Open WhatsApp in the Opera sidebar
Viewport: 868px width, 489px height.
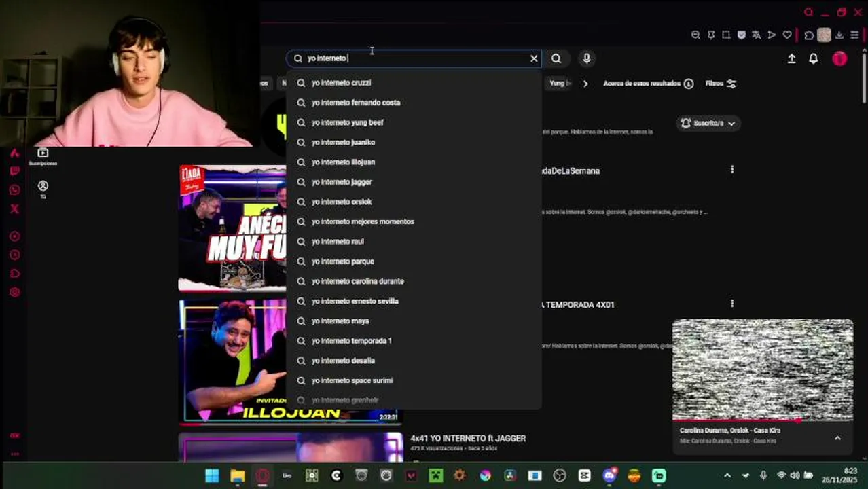[14, 190]
